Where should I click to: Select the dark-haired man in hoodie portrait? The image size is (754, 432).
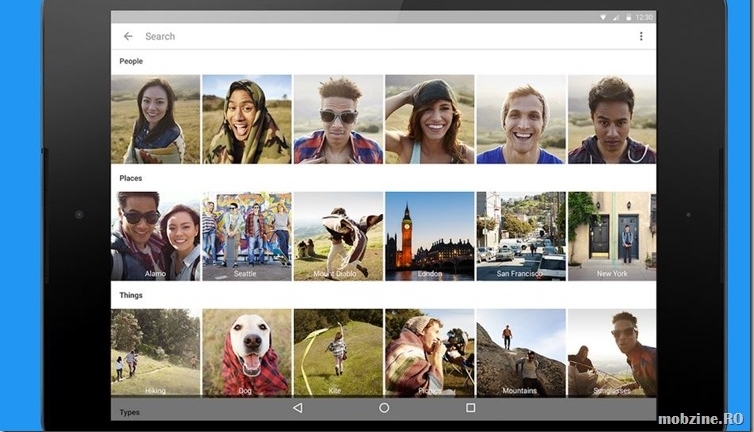(612, 119)
